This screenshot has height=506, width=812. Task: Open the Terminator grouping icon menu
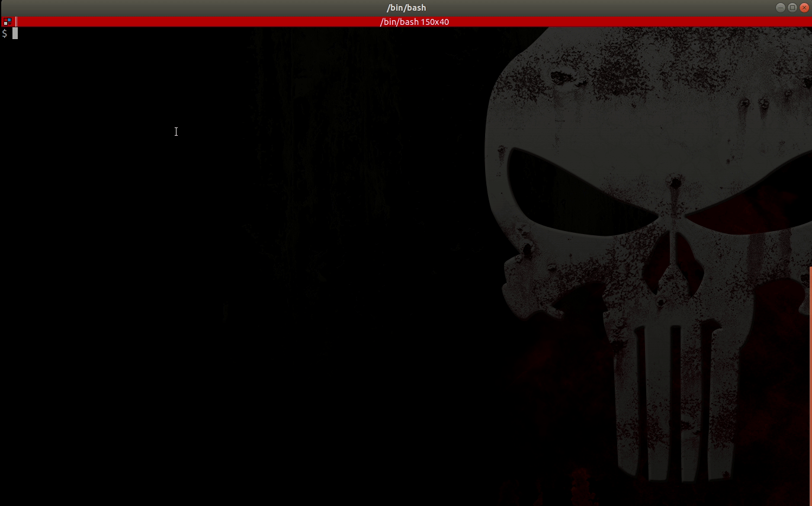tap(7, 22)
